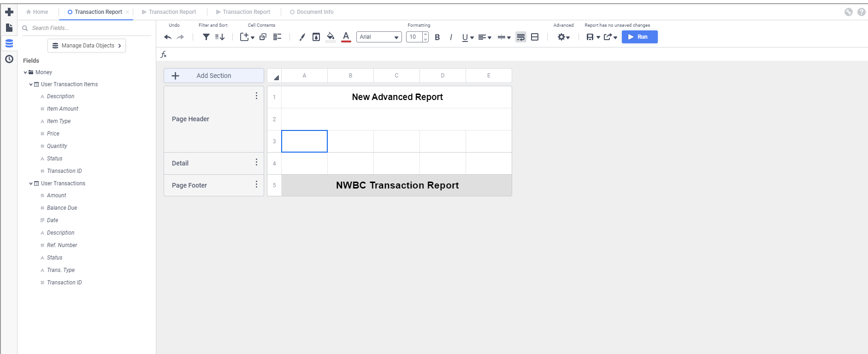Run the report
The height and width of the screenshot is (354, 868).
[x=640, y=37]
